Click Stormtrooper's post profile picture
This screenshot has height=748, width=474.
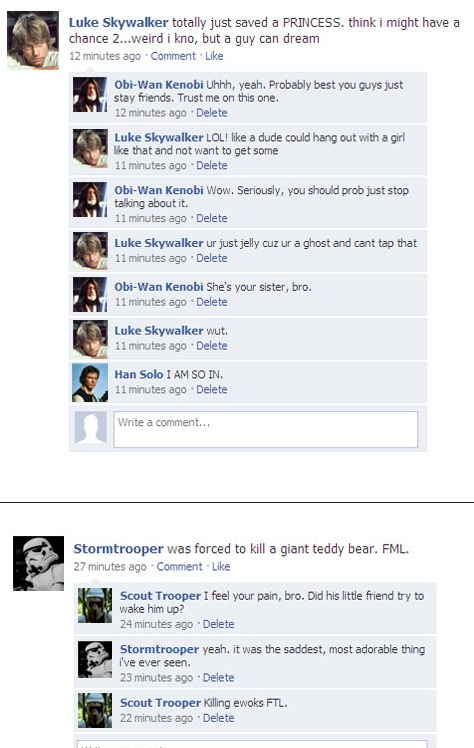pyautogui.click(x=38, y=563)
